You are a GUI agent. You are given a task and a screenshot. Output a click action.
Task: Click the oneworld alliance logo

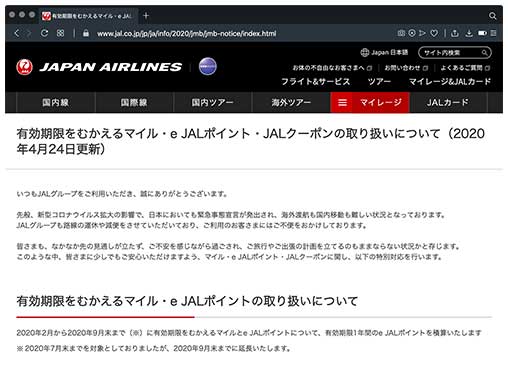tap(208, 66)
